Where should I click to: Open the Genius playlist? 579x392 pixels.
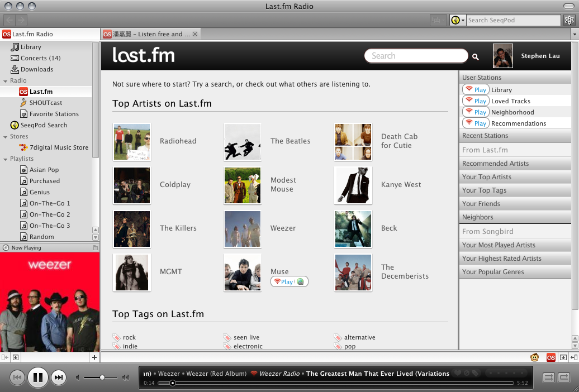coord(35,192)
